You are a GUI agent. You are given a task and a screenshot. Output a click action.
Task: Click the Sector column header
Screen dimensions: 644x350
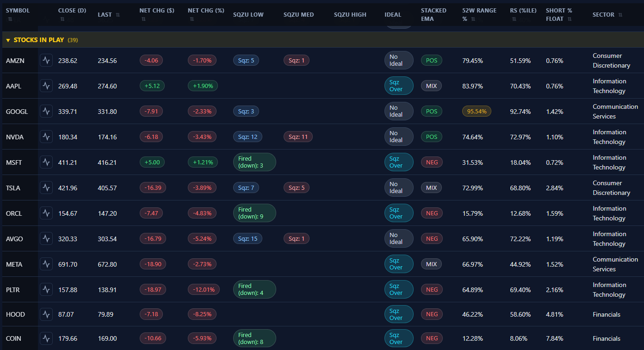click(603, 15)
